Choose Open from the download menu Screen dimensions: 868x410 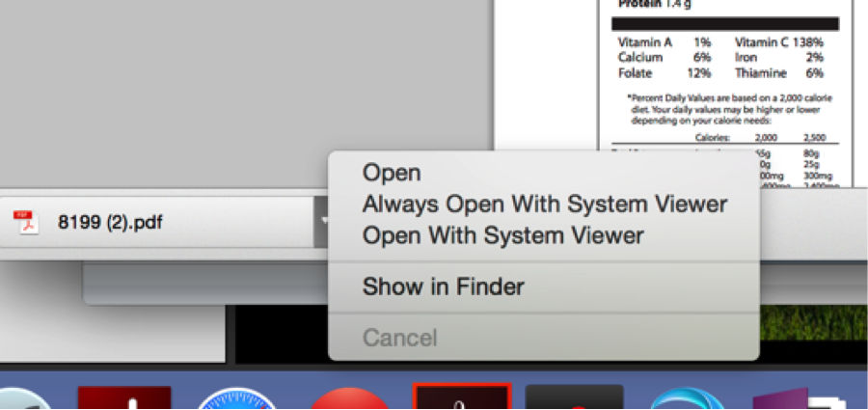392,173
